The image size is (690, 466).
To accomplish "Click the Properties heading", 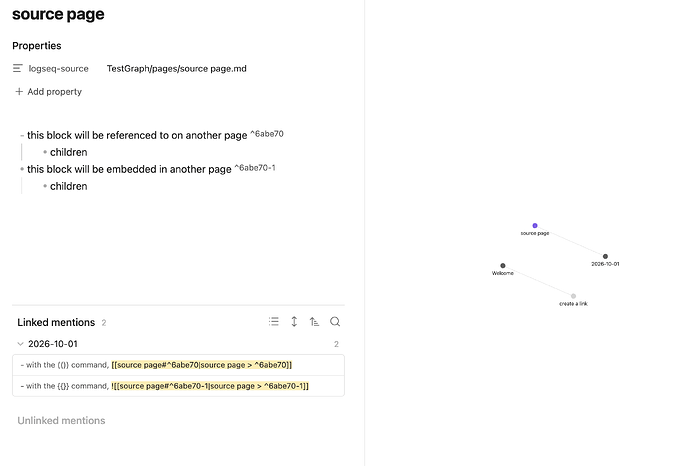I will coord(37,46).
